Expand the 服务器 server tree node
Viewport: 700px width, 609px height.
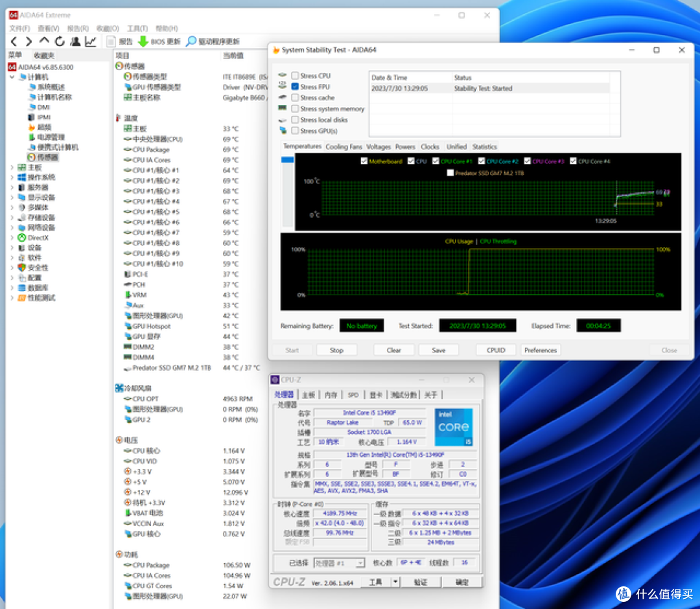coord(12,187)
